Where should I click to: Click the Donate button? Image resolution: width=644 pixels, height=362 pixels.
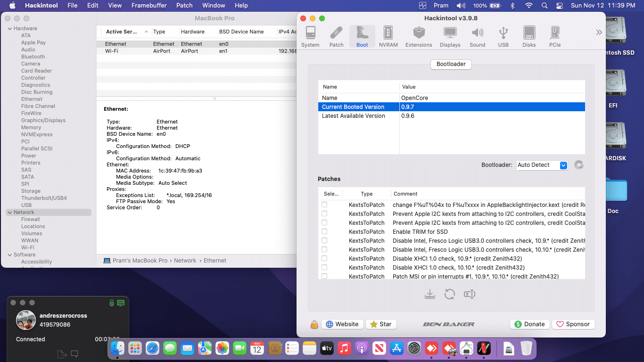pos(529,324)
